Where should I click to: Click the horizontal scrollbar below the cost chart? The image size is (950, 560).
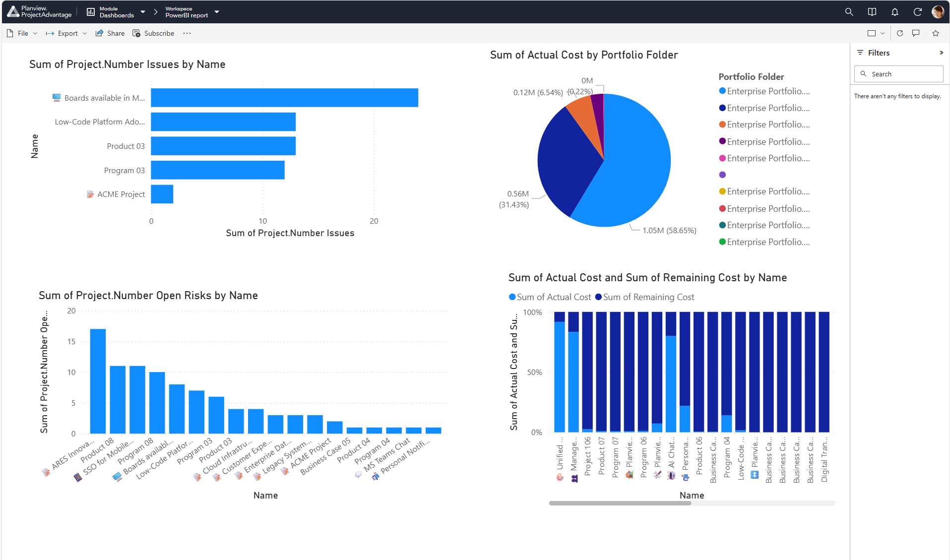pyautogui.click(x=620, y=503)
